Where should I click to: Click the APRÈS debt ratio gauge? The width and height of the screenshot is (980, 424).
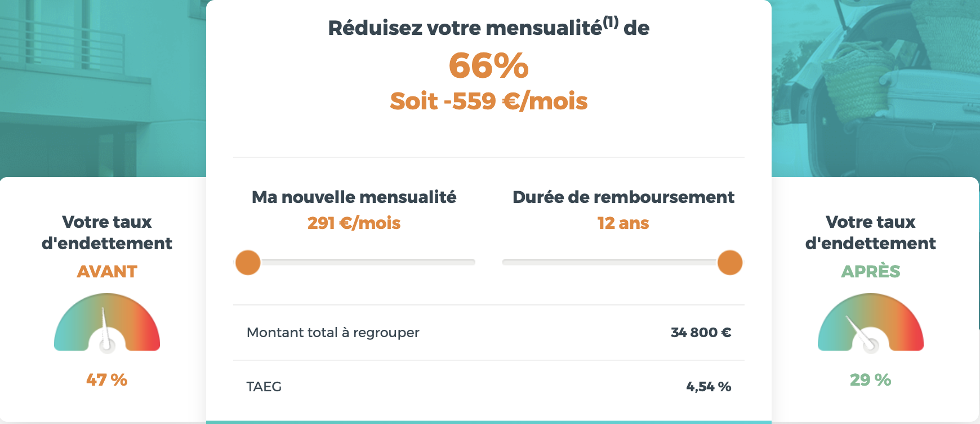tap(871, 323)
